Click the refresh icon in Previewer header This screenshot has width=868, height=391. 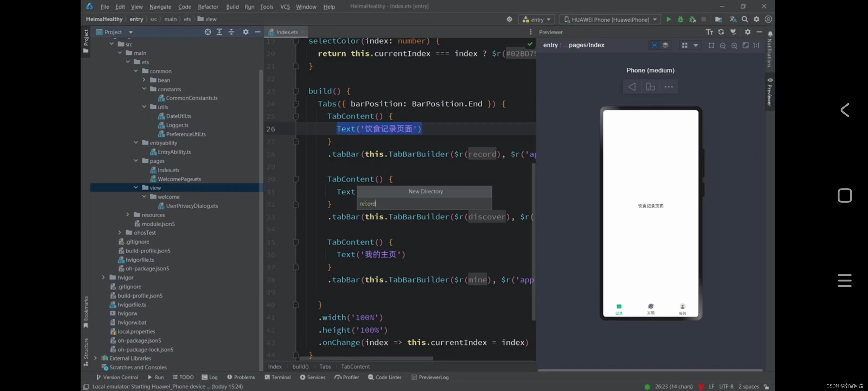(721, 32)
